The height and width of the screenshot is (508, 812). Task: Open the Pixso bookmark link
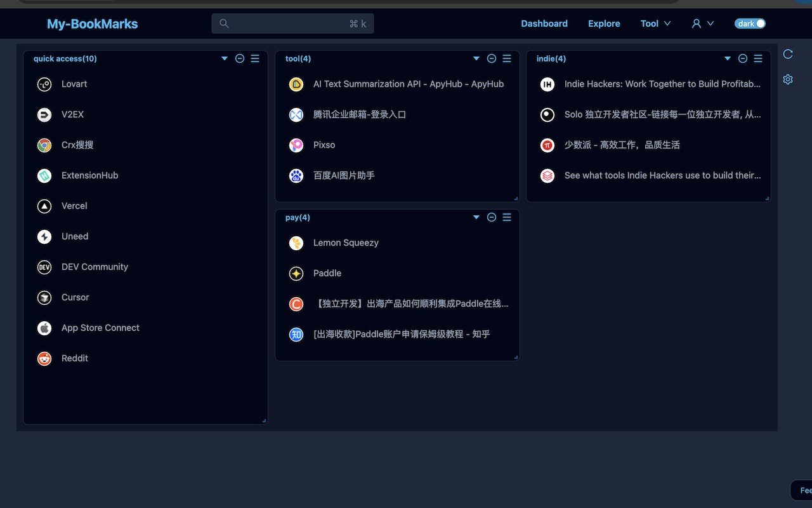(324, 145)
